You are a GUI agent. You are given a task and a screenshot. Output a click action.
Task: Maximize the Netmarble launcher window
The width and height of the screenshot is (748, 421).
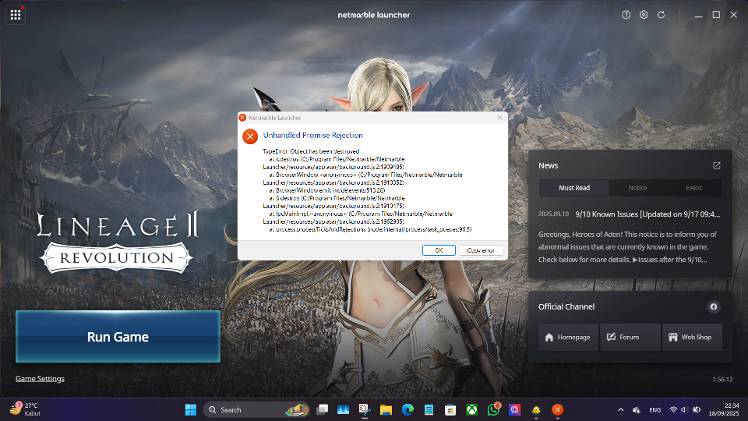point(716,15)
